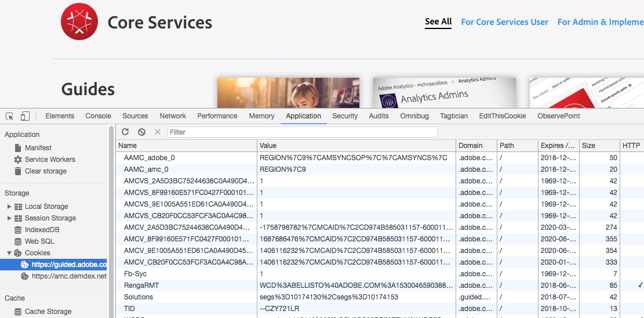The height and width of the screenshot is (318, 644).
Task: Sort cookies by the Path column header
Action: pos(517,146)
